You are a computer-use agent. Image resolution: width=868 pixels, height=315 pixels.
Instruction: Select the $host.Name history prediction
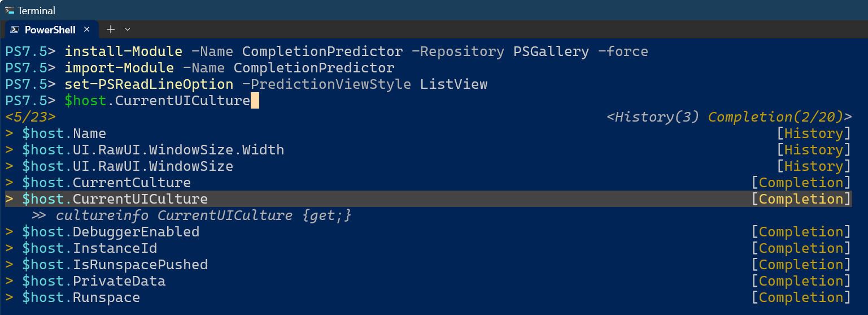click(x=64, y=133)
